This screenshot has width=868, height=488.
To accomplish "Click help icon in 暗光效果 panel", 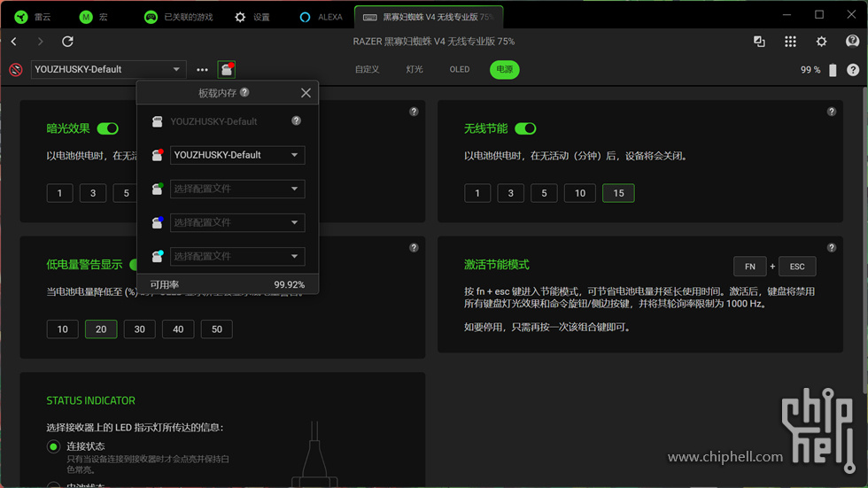I will (414, 112).
